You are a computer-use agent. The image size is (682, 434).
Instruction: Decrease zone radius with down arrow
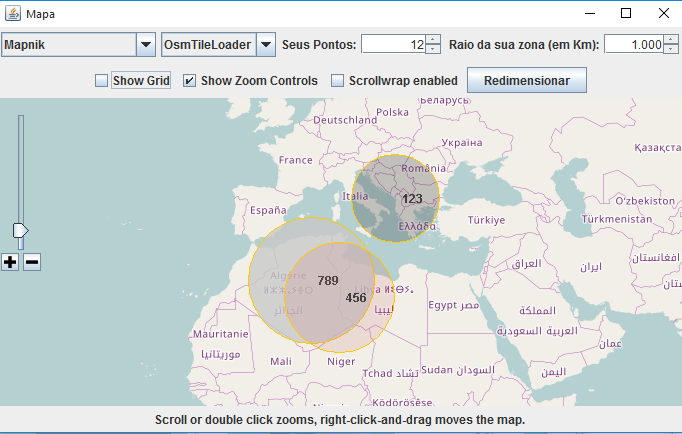coord(672,49)
